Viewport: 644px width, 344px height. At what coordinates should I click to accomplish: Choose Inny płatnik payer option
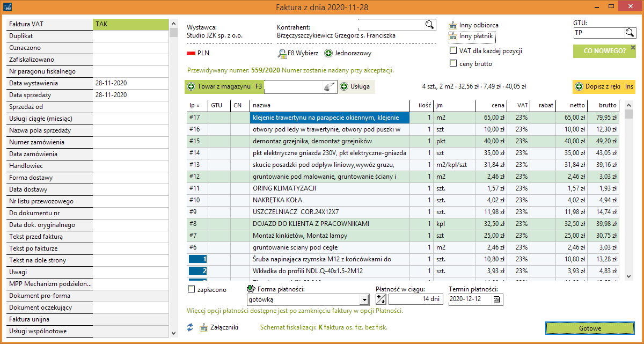(472, 36)
